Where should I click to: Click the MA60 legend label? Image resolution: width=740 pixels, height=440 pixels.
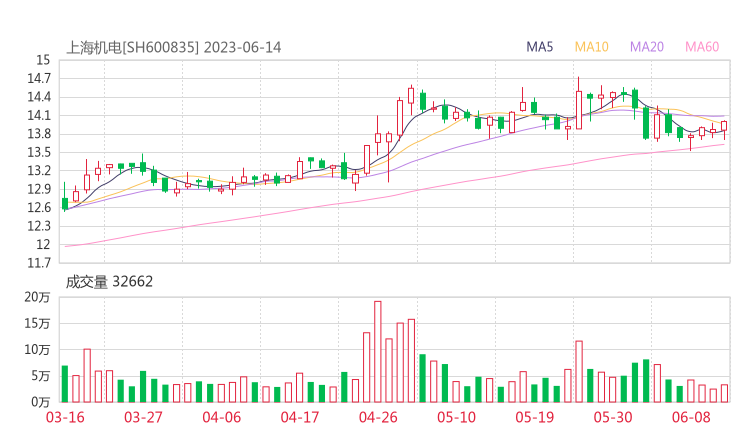(x=702, y=47)
